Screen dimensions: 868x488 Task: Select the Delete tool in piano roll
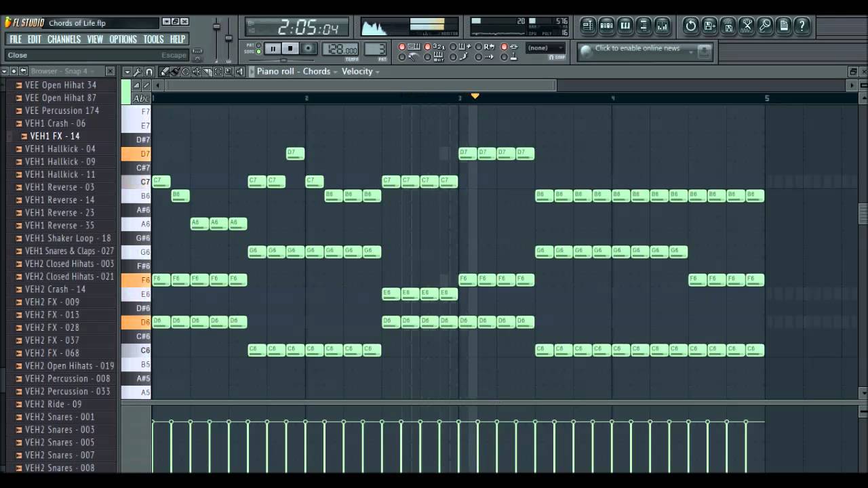[x=186, y=72]
